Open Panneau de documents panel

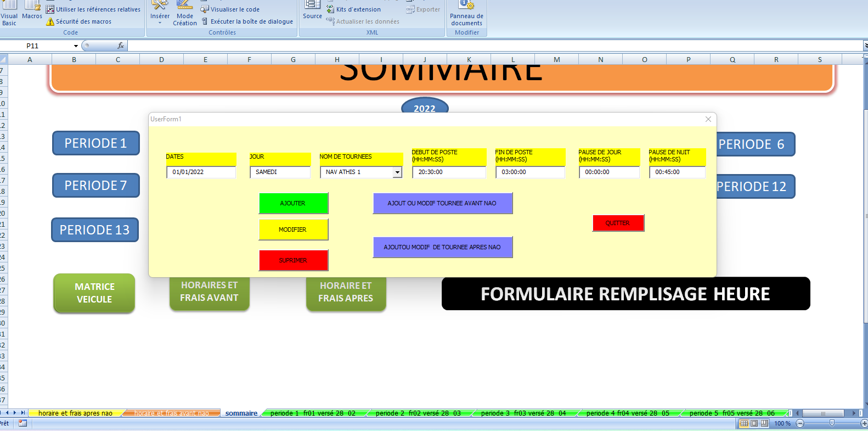point(466,13)
